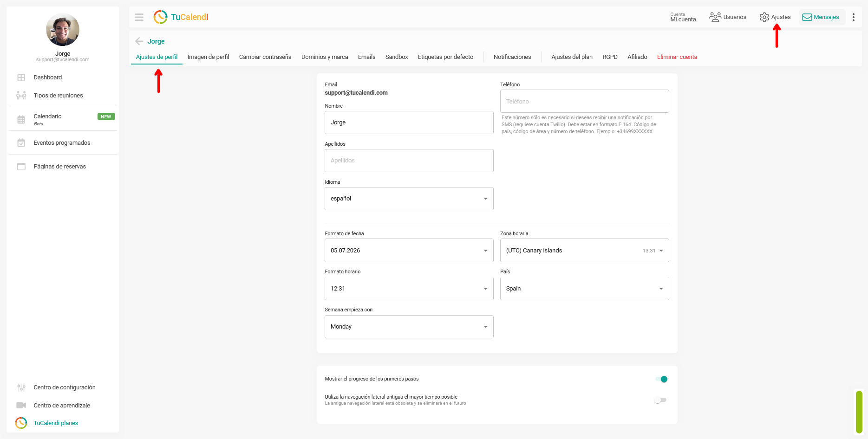
Task: Expand the Semana empieza con Monday dropdown
Action: tap(409, 327)
